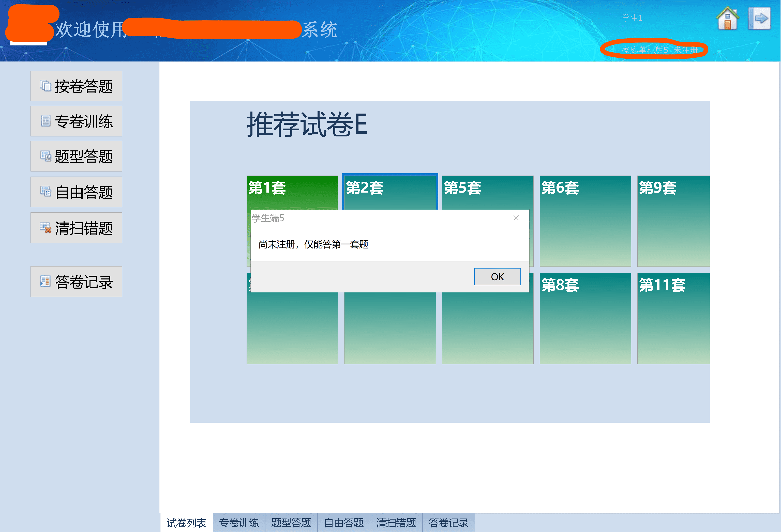Click the 家庭单机版5 未注册 status text

tap(660, 50)
